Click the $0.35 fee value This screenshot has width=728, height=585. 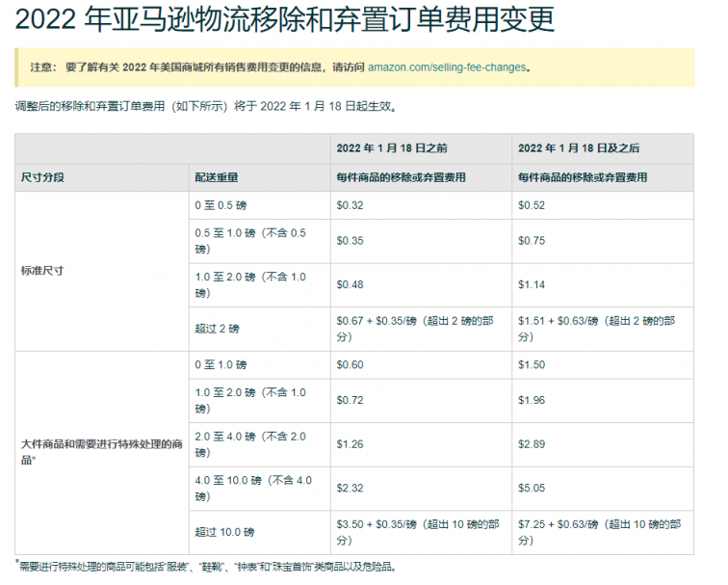click(351, 241)
